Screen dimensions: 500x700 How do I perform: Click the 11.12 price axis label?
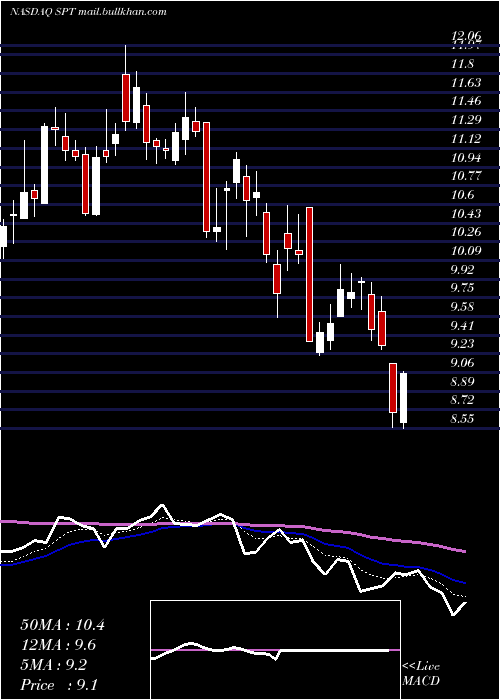pos(466,139)
